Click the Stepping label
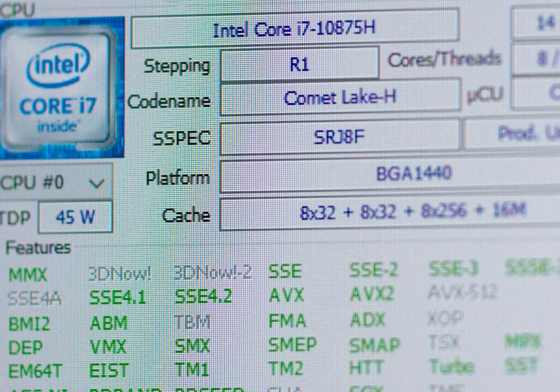The width and height of the screenshot is (560, 392). (x=177, y=66)
